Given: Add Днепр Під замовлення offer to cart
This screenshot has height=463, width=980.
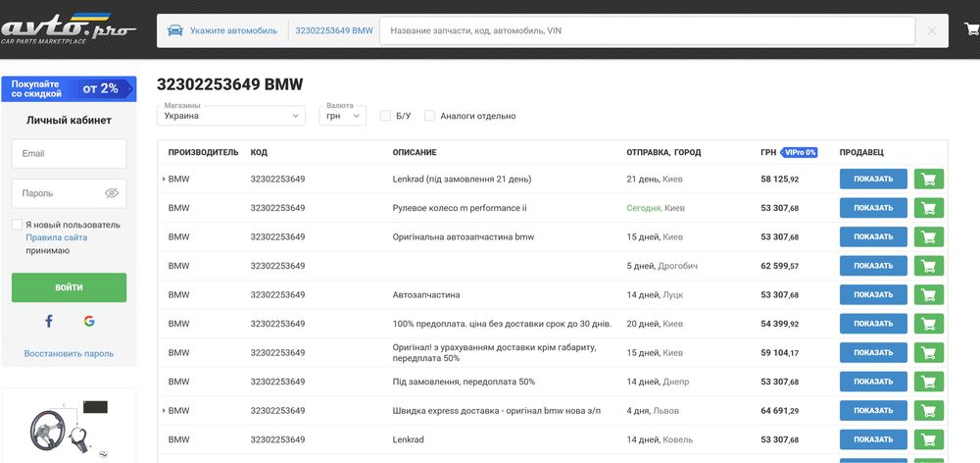Looking at the screenshot, I should [x=929, y=382].
